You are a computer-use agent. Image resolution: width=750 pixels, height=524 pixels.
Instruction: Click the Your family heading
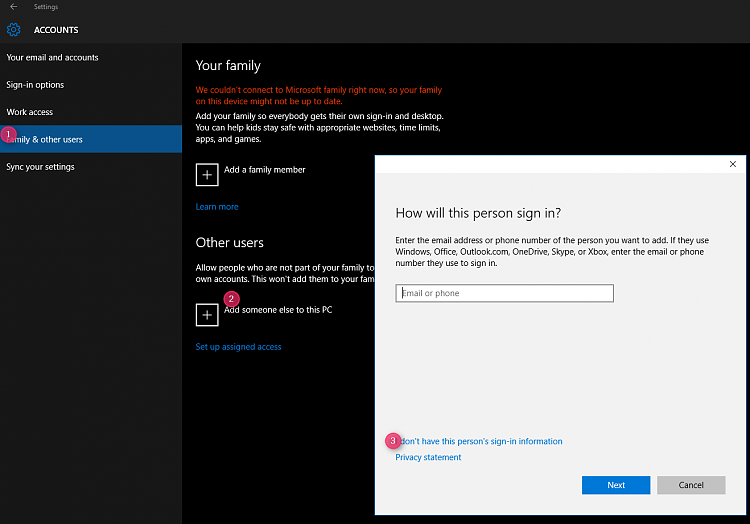coord(228,66)
